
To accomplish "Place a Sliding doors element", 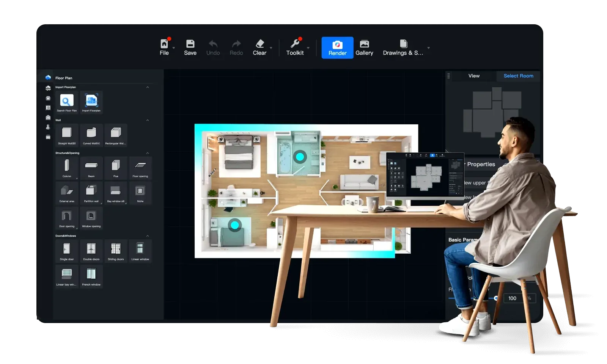I will 116,249.
